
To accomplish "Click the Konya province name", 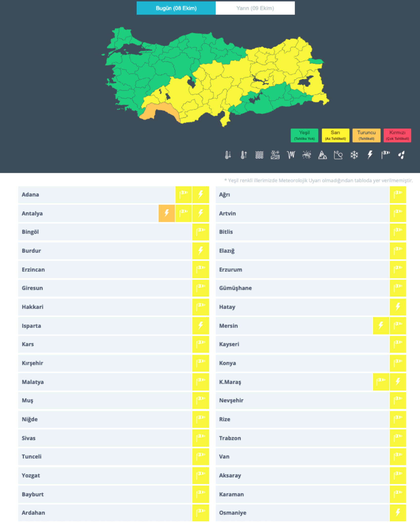I will click(227, 363).
